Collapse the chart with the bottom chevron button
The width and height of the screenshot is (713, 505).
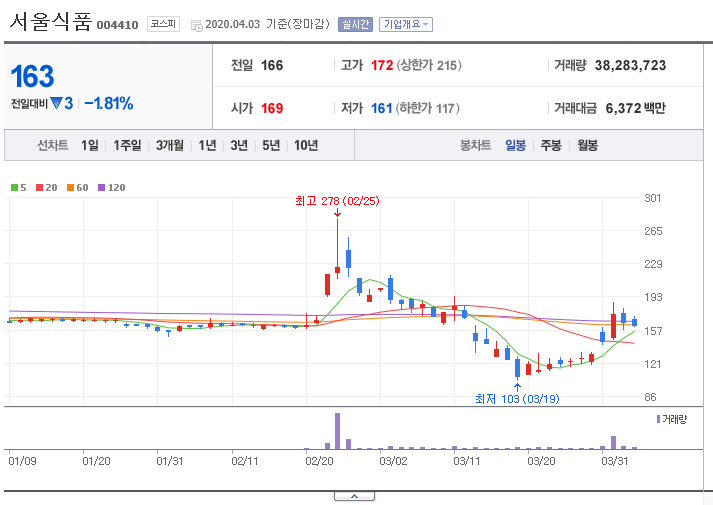(354, 496)
